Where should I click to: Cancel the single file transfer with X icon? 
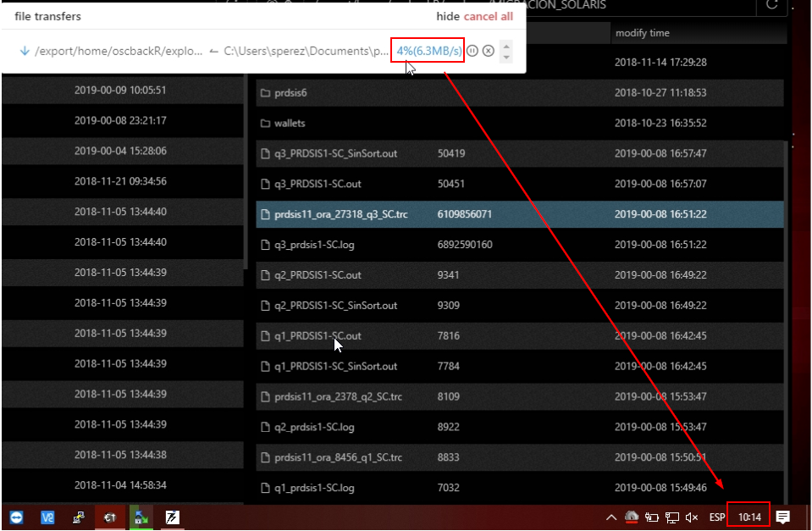click(489, 51)
